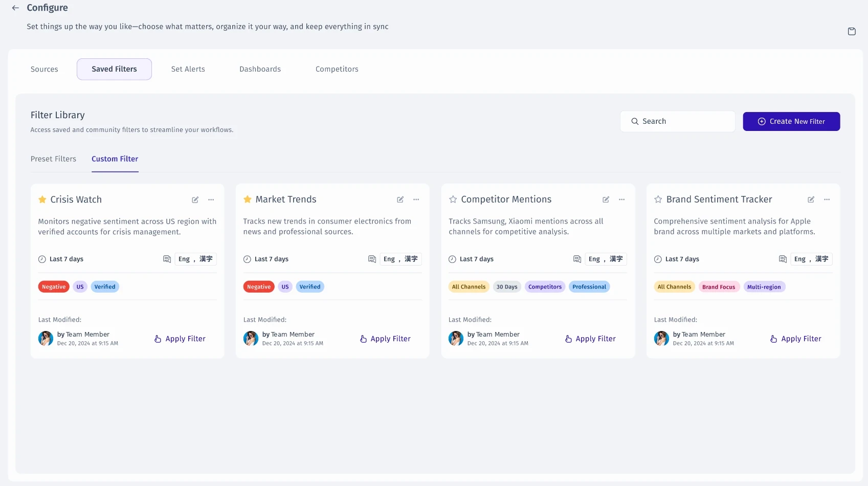Open more options for Crisis Watch
868x486 pixels.
[211, 200]
